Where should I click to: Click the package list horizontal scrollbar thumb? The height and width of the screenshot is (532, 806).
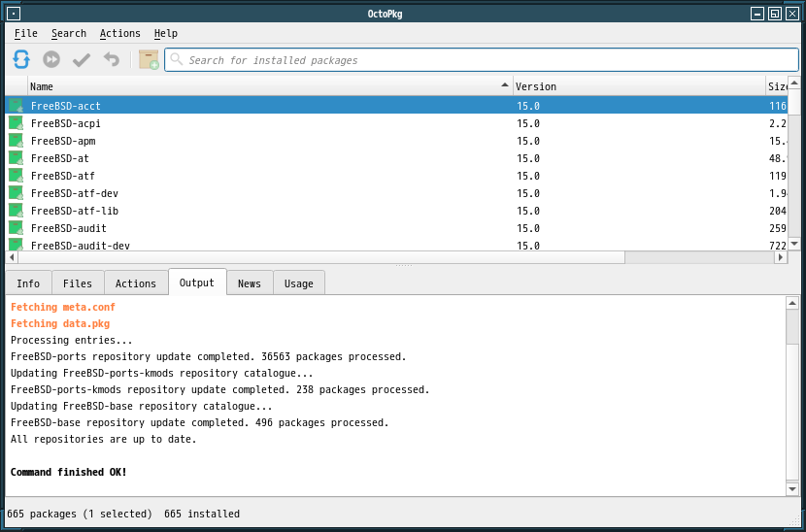321,257
